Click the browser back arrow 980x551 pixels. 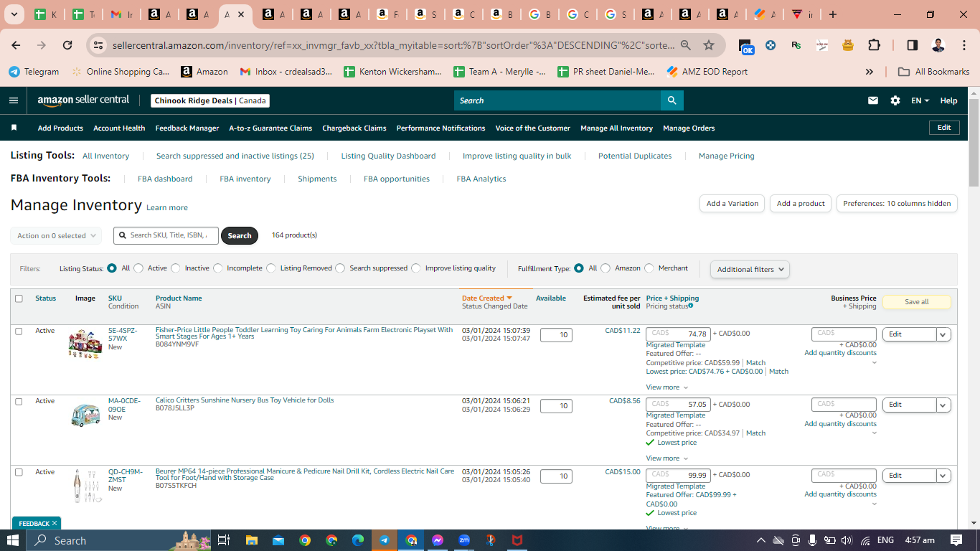click(x=16, y=45)
